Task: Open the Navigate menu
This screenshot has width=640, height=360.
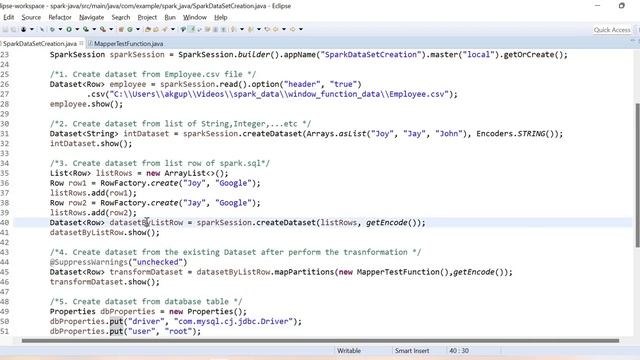Action: coord(91,17)
